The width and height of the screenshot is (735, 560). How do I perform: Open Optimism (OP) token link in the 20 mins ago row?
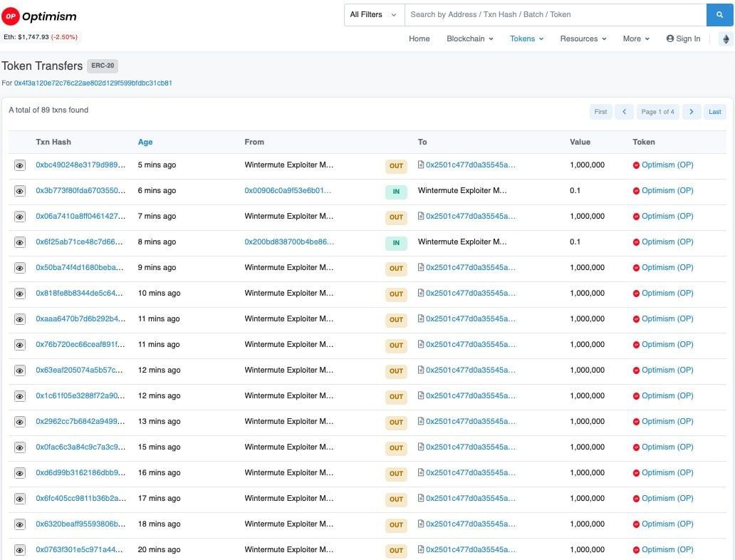(667, 549)
